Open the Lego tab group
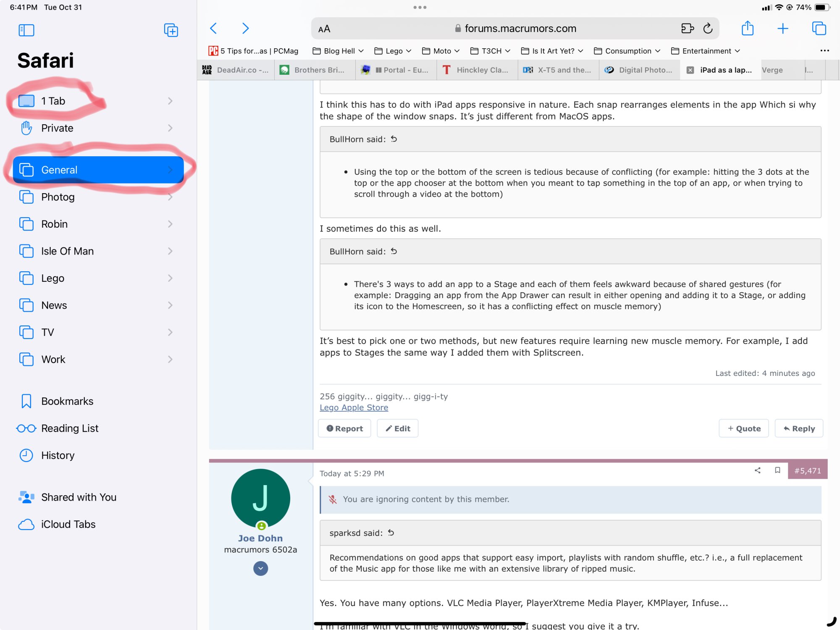The image size is (840, 630). click(x=52, y=278)
